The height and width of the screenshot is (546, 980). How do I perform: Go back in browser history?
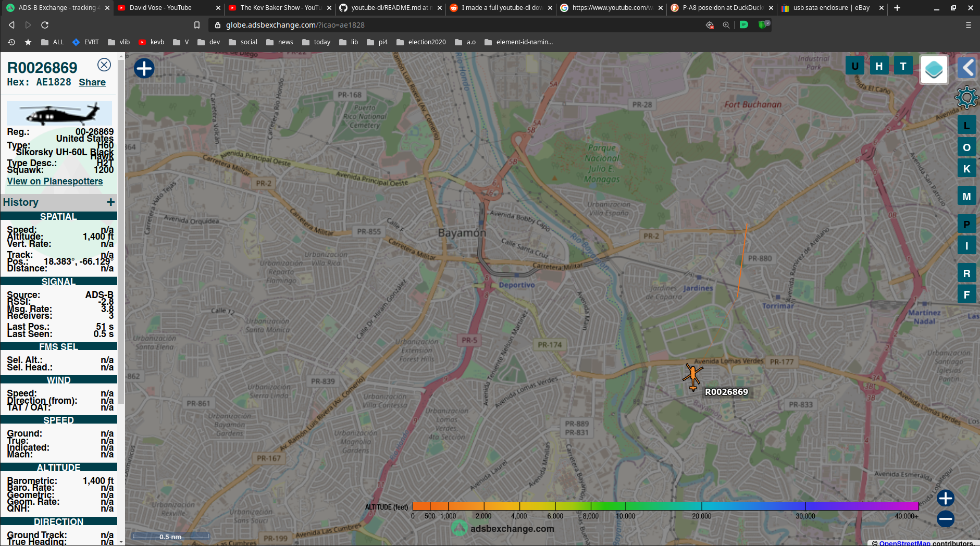point(11,25)
